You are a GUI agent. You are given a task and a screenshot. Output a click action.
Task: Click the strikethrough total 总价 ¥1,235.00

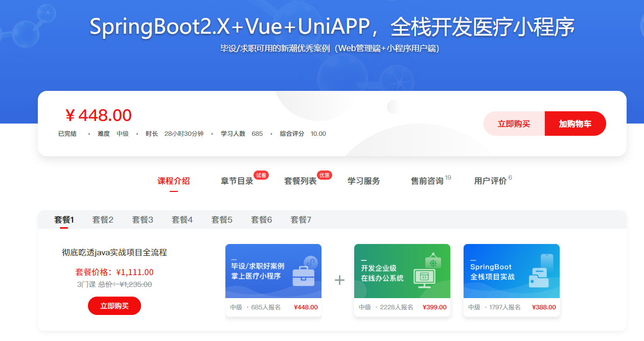(x=125, y=284)
